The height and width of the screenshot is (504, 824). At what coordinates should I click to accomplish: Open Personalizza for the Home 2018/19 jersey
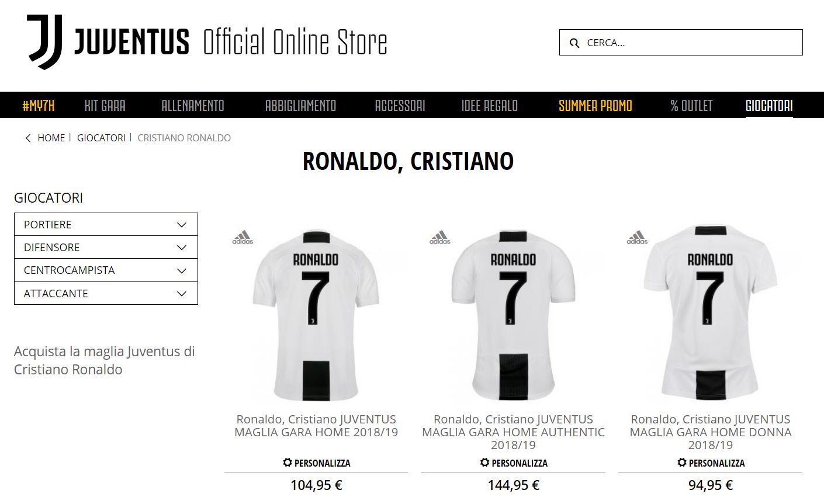coord(316,462)
